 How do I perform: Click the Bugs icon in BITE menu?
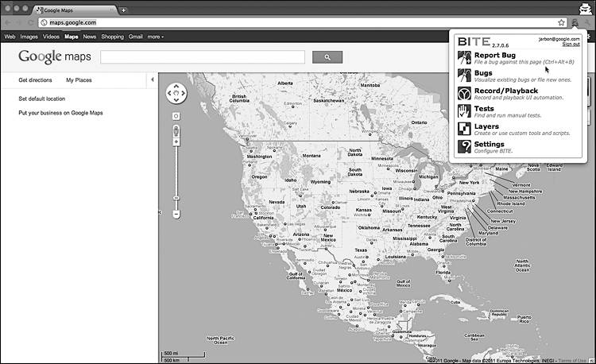click(464, 76)
